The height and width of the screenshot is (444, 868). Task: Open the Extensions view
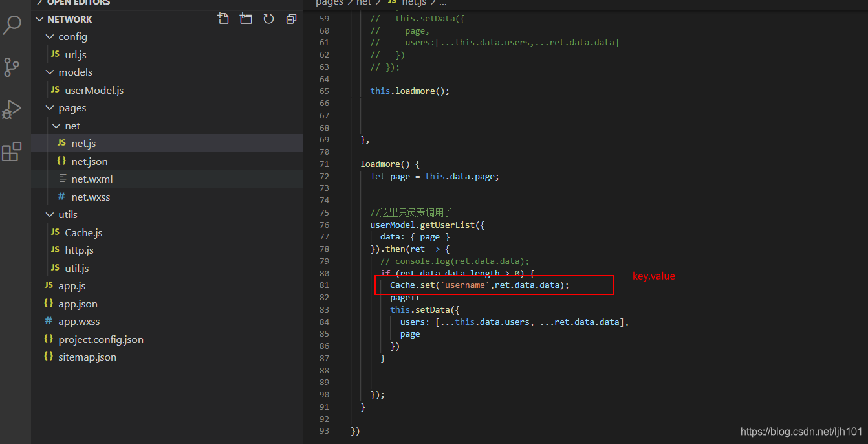tap(12, 151)
